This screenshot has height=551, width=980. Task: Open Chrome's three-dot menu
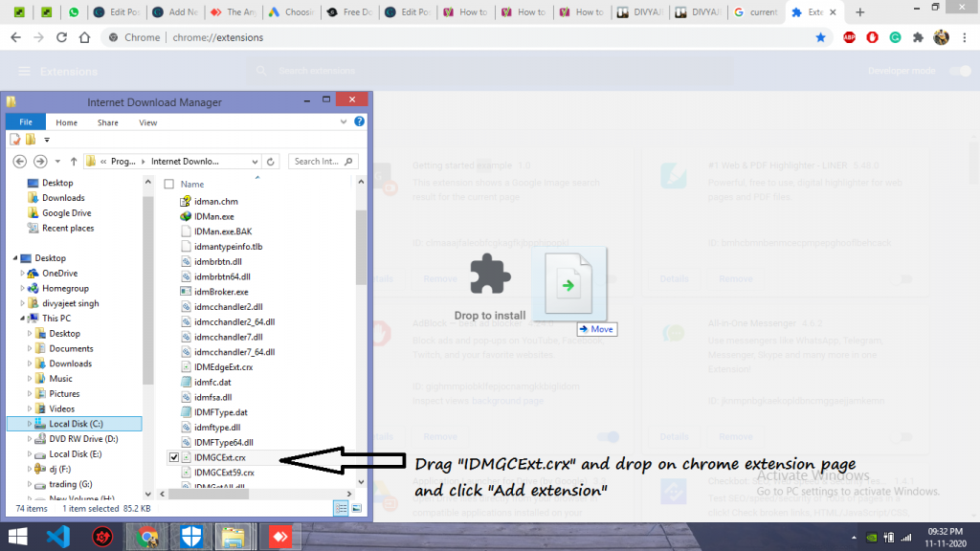[x=965, y=37]
